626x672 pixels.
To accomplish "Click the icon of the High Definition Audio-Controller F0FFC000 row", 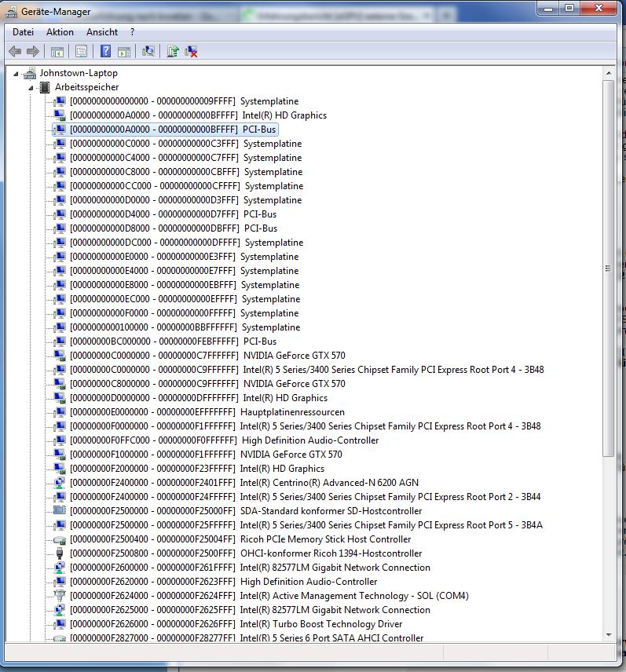I will 60,440.
